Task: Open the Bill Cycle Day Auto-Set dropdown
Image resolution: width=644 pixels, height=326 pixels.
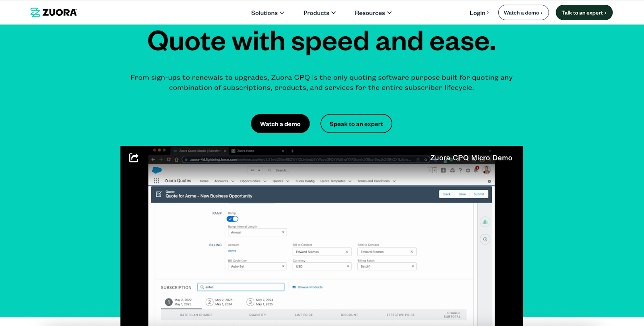Action: pos(257,266)
